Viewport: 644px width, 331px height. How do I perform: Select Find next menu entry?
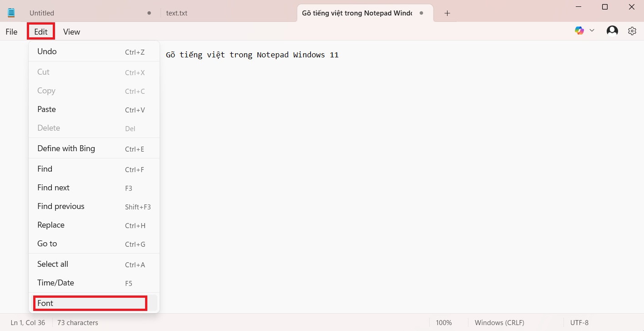tap(94, 188)
